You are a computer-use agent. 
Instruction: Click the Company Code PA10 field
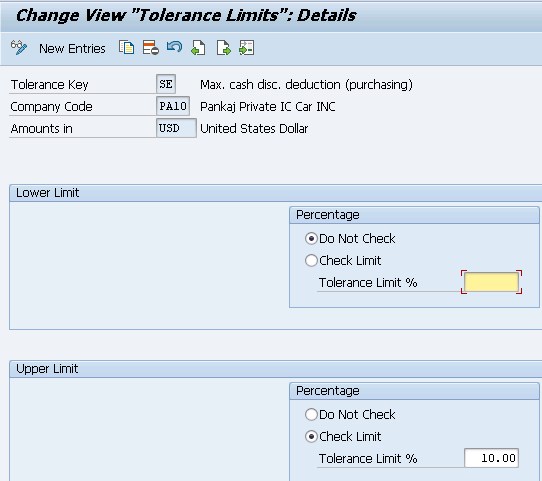(173, 106)
